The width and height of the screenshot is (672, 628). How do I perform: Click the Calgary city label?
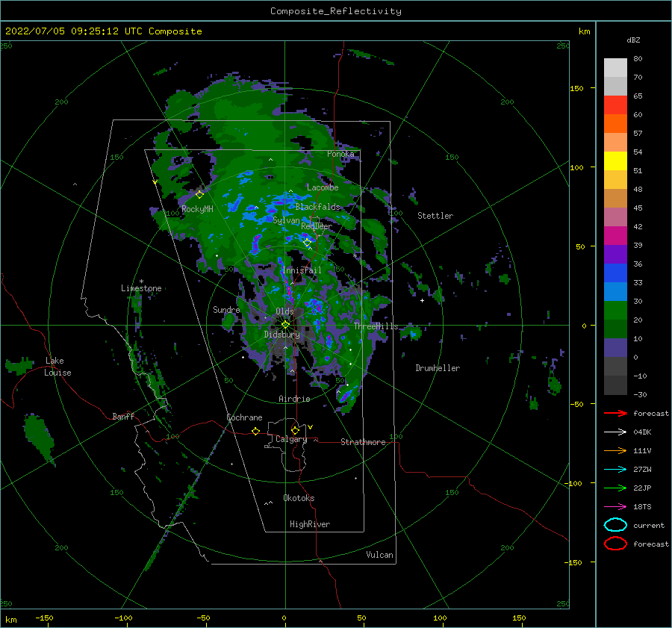pos(291,439)
